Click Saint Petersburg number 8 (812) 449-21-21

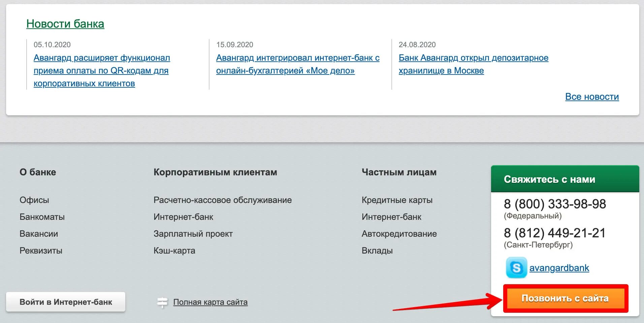click(x=555, y=233)
